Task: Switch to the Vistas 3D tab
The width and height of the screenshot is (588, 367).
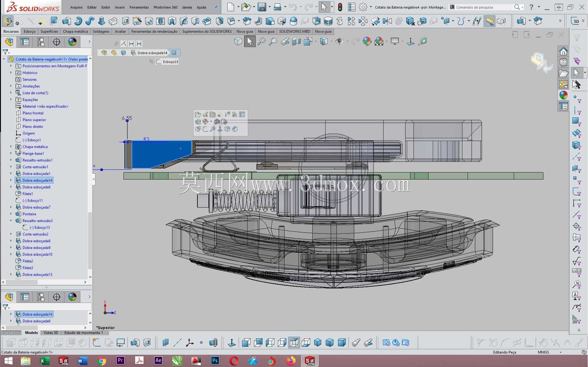Action: 50,333
